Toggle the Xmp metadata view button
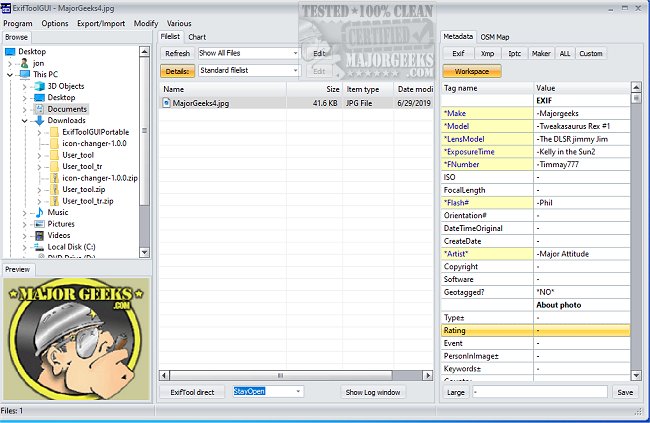Image resolution: width=650 pixels, height=423 pixels. pos(486,52)
